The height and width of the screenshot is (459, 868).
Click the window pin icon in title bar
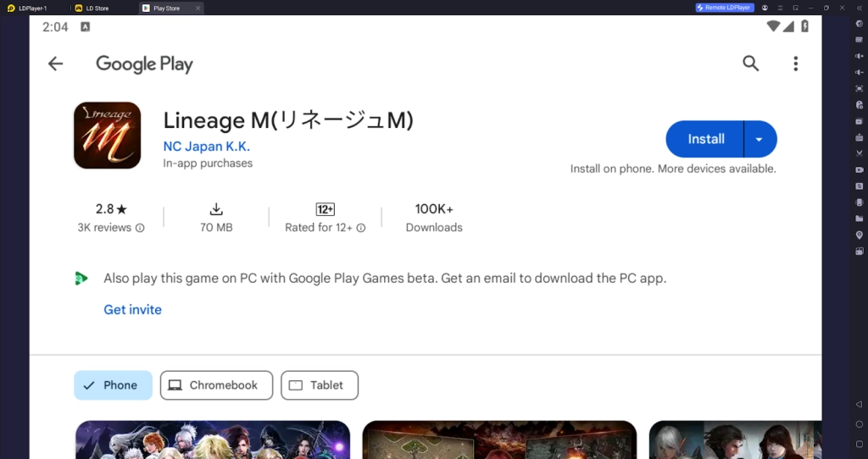pos(795,8)
